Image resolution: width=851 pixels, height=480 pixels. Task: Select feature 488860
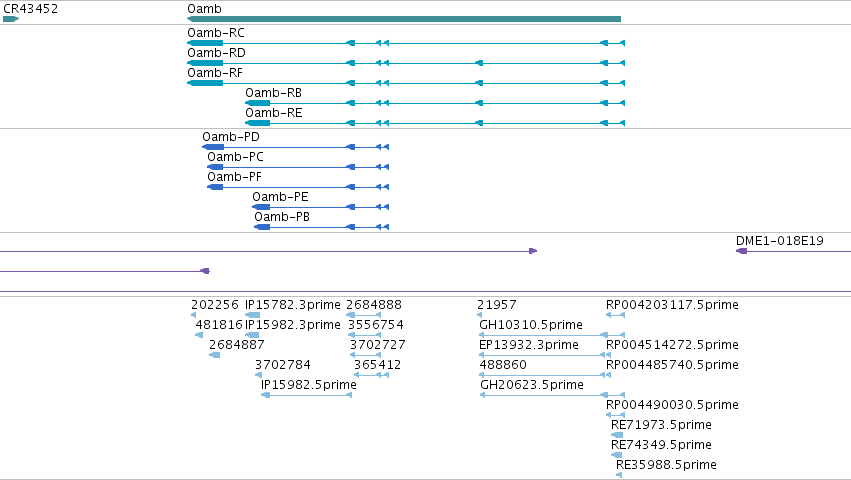coord(503,365)
